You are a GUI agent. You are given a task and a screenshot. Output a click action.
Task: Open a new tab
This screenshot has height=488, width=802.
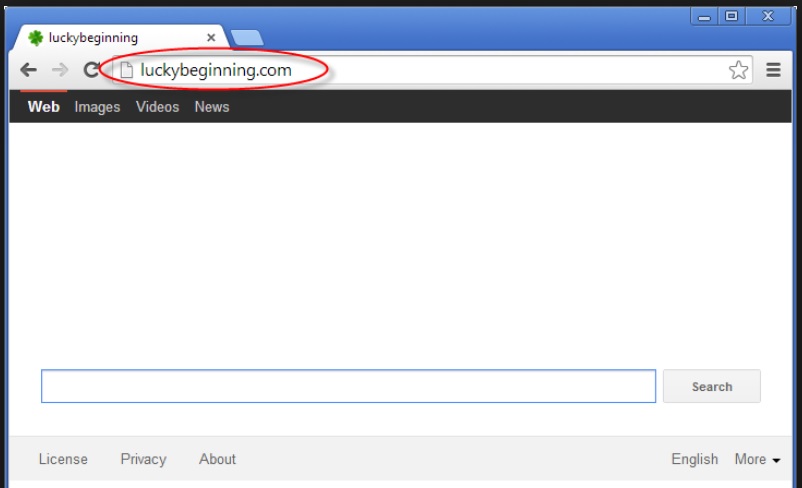coord(247,38)
